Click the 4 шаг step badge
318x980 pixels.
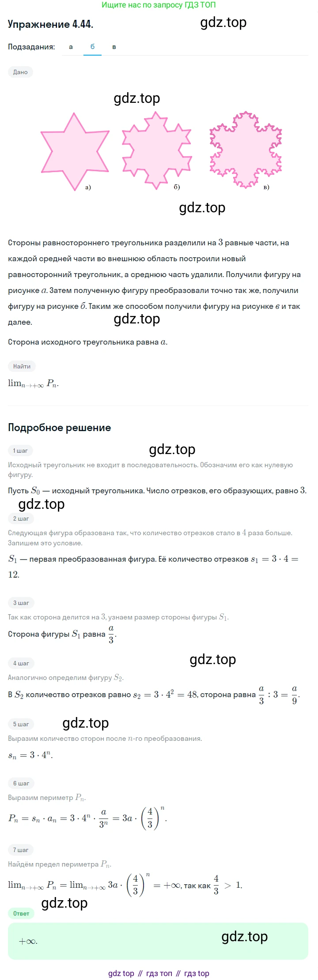click(21, 663)
